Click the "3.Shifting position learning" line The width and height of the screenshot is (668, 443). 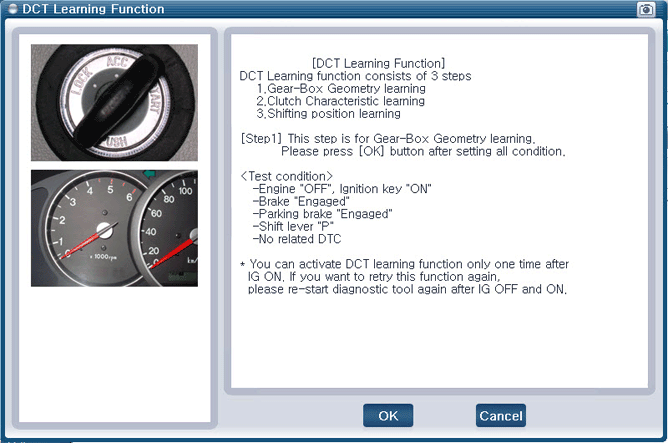click(x=328, y=114)
